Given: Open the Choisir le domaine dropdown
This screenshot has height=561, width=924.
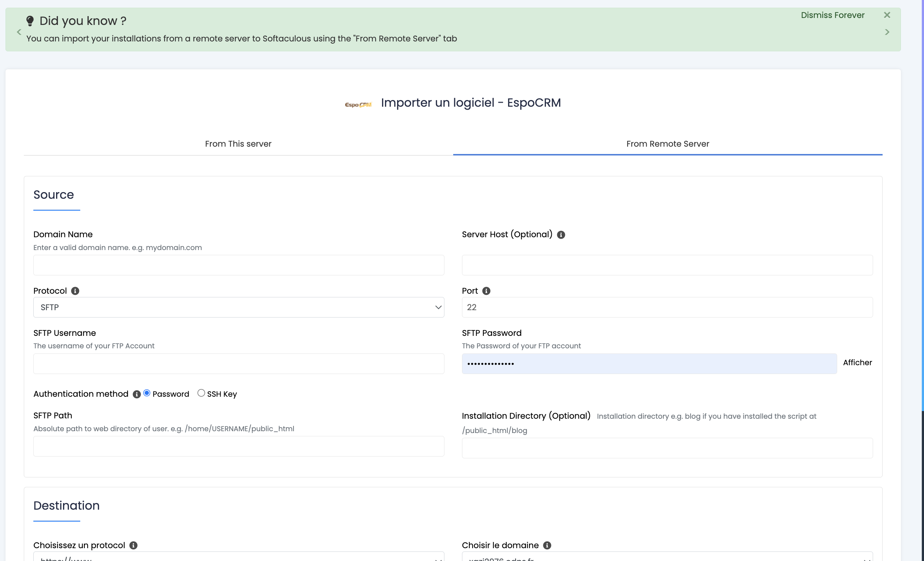Looking at the screenshot, I should click(667, 557).
